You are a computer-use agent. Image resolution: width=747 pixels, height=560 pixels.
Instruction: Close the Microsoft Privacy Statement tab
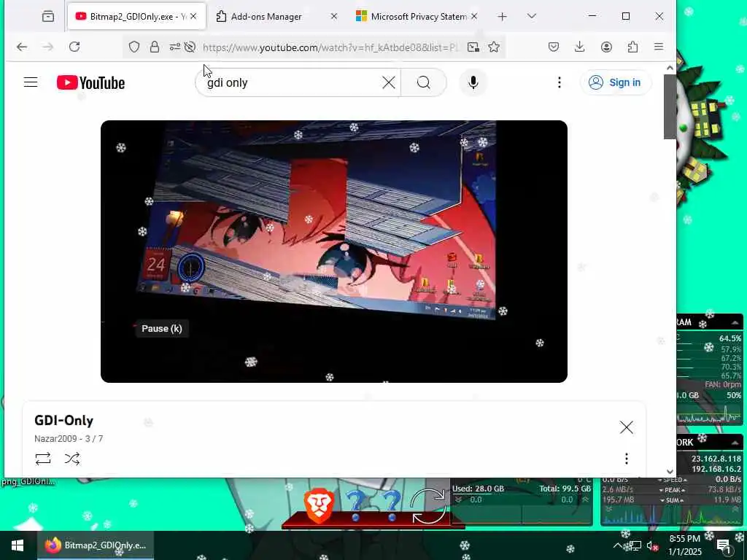click(474, 16)
